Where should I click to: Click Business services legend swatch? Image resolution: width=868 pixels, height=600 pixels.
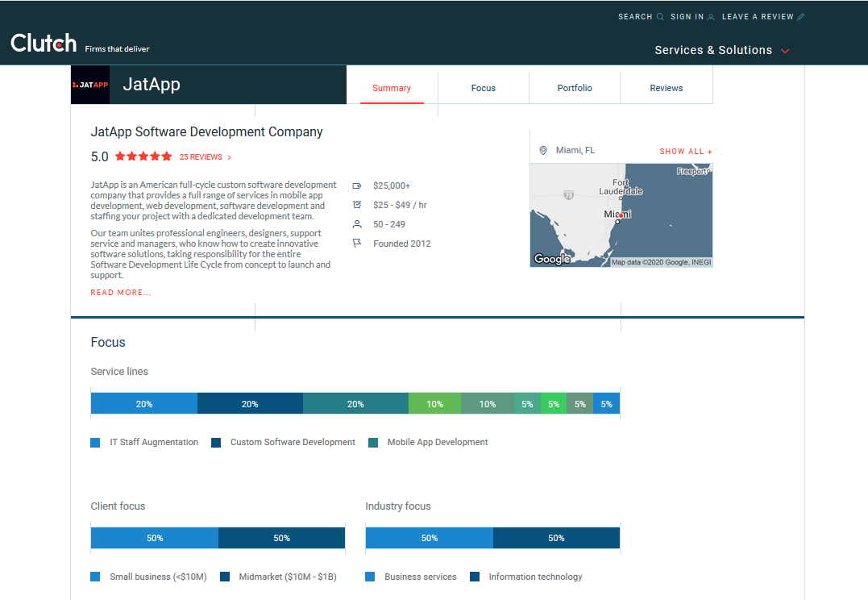[370, 577]
